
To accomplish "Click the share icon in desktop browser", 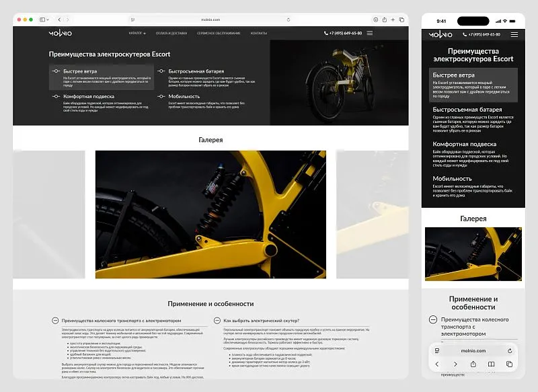I will [384, 19].
